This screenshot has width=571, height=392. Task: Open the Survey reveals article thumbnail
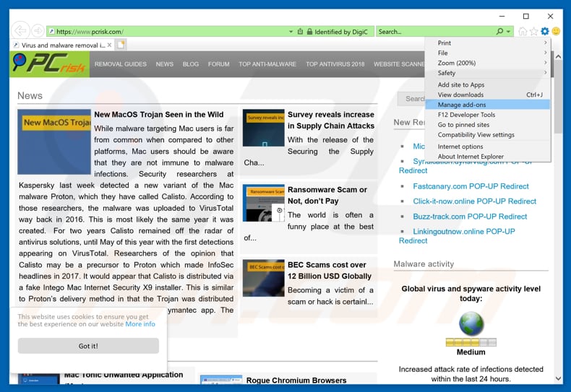pos(264,128)
